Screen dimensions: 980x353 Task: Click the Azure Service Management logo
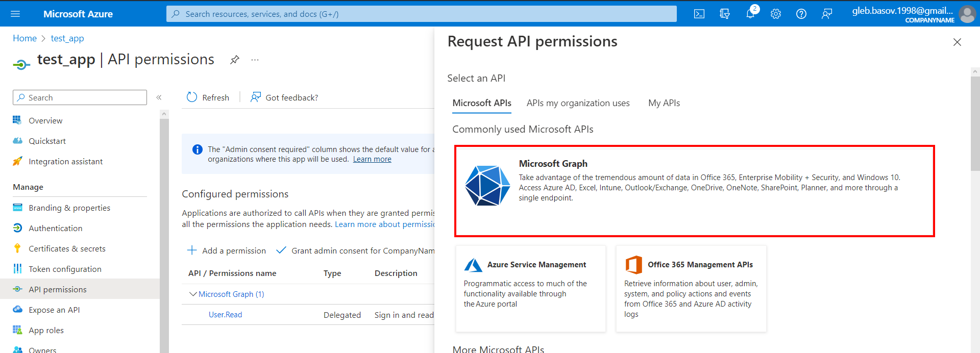pos(473,265)
